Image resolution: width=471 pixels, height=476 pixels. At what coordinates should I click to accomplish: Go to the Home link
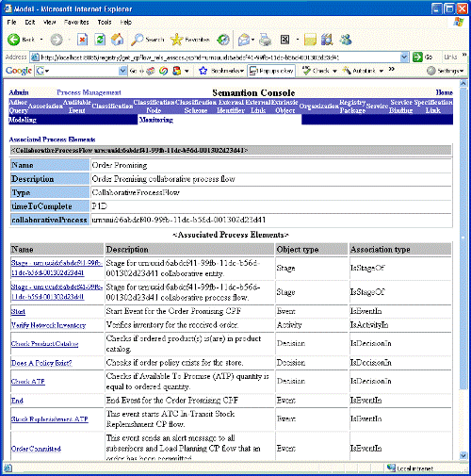(444, 92)
